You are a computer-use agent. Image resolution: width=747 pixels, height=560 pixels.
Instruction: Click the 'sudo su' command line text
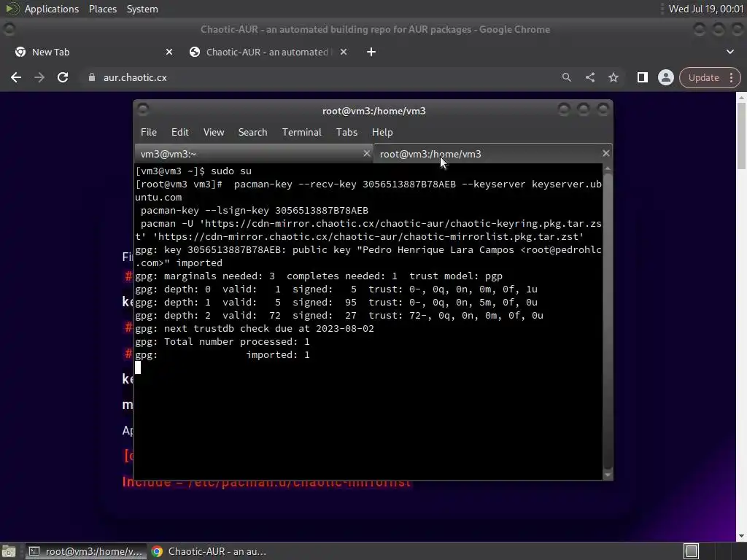pos(231,171)
